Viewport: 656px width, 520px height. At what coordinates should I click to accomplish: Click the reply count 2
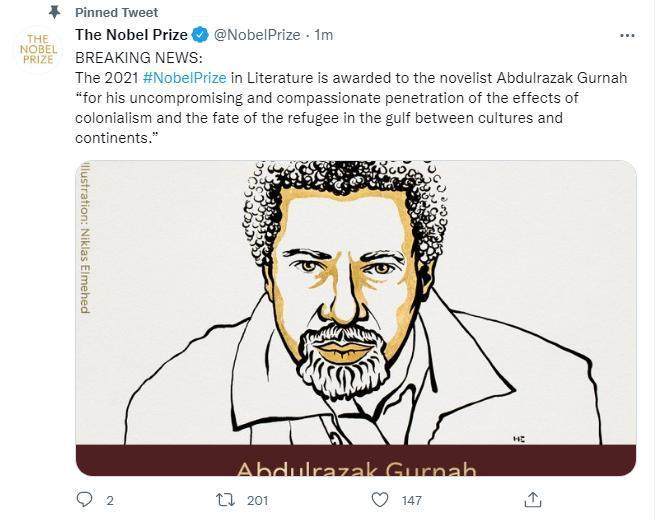pyautogui.click(x=110, y=500)
